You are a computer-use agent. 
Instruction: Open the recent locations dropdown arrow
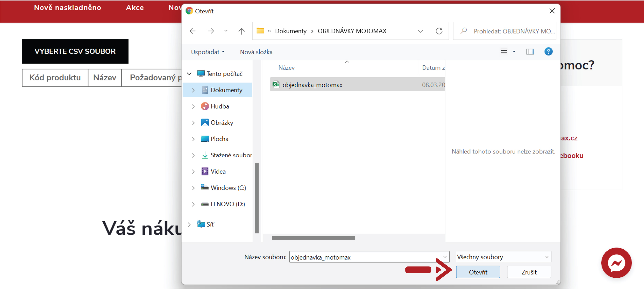pos(226,31)
